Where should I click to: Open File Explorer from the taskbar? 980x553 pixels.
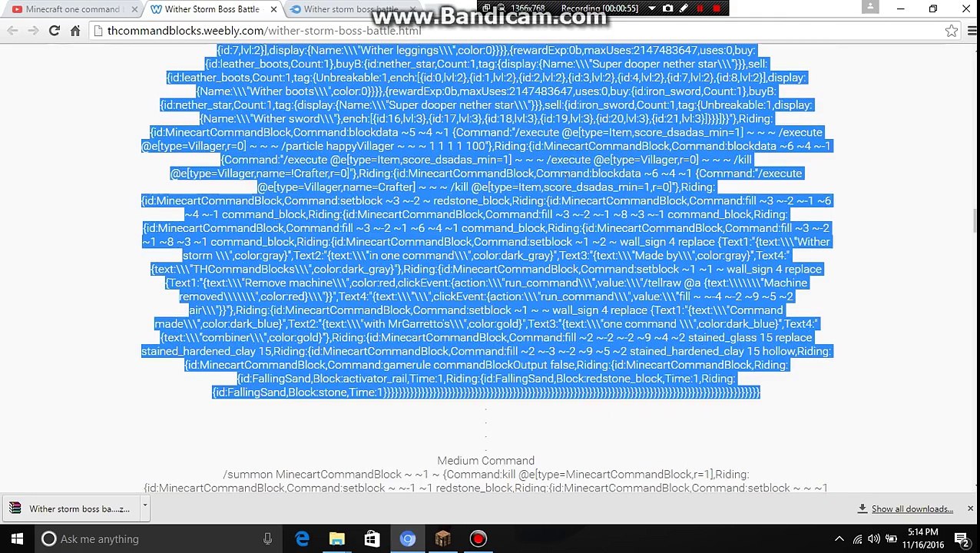[337, 539]
